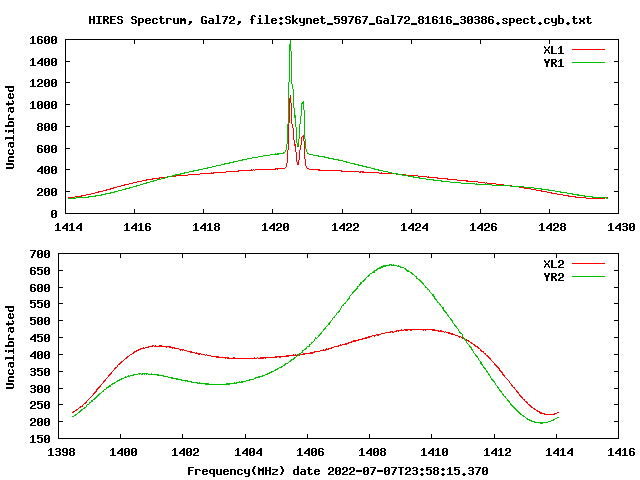The width and height of the screenshot is (640, 480).
Task: Click the 1416 tick in the top plot
Action: (x=137, y=227)
